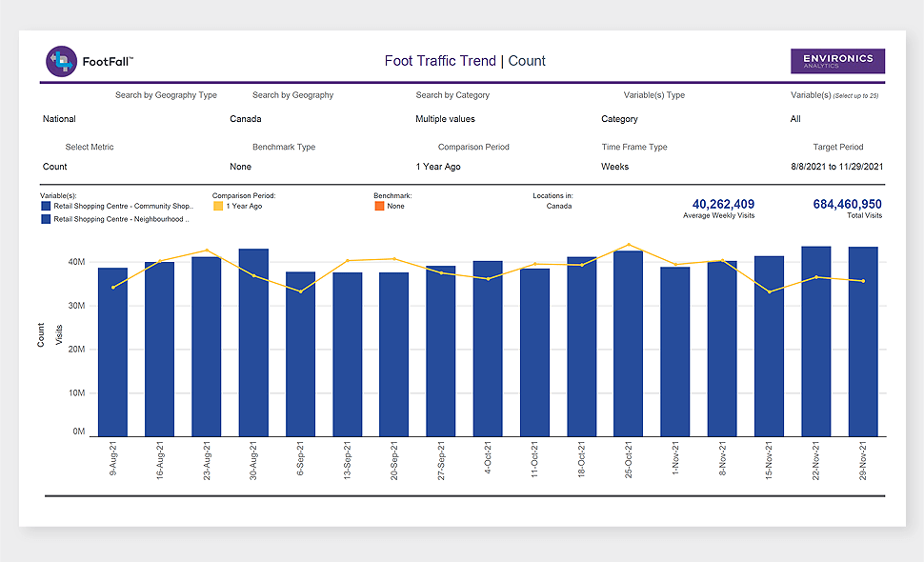Open the Benchmark Type None dropdown
Image resolution: width=924 pixels, height=562 pixels.
(x=240, y=167)
